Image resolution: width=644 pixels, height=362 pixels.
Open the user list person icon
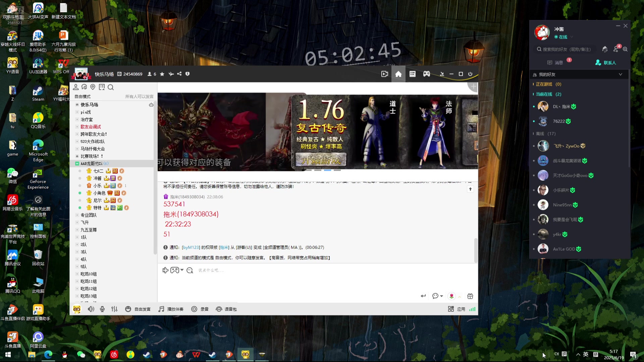tap(76, 87)
